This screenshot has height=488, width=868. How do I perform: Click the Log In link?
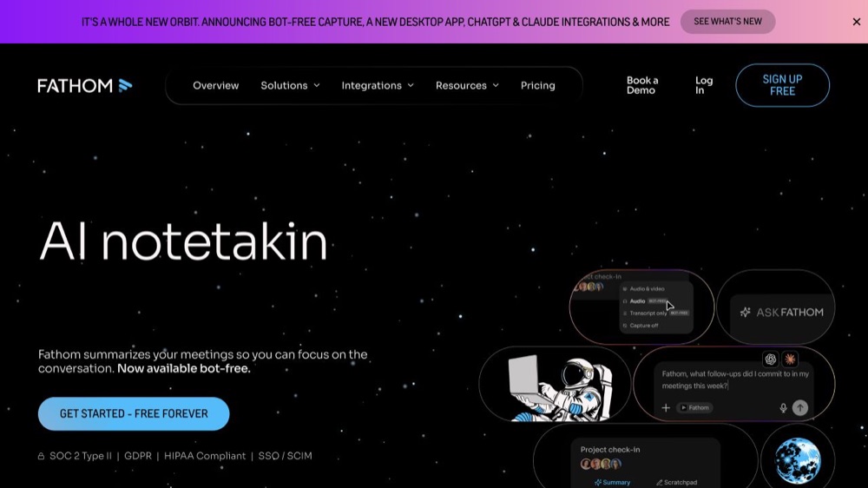click(x=704, y=85)
